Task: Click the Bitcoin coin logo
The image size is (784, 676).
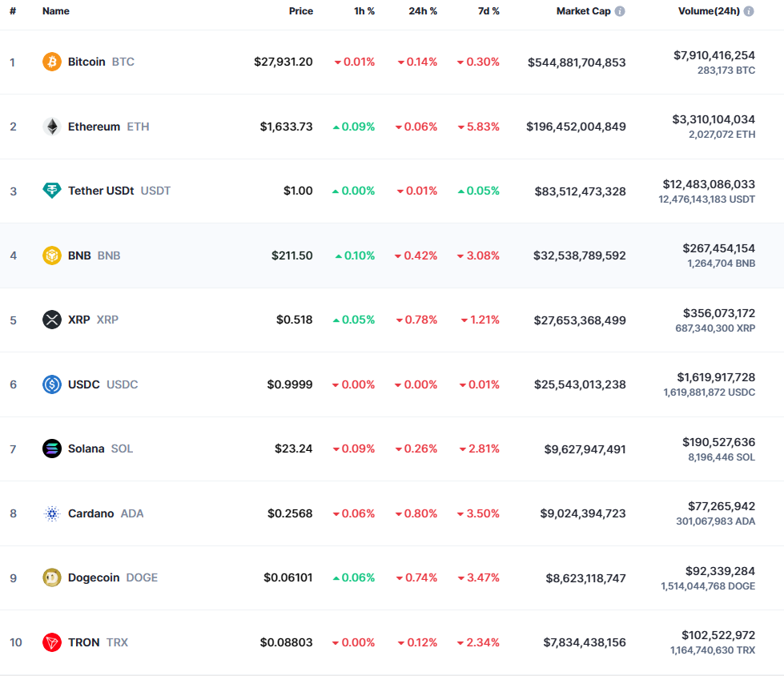Action: pos(52,62)
